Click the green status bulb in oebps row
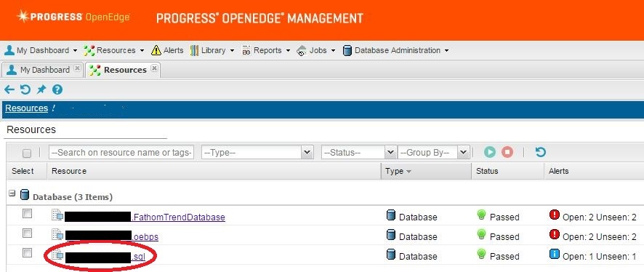Image resolution: width=644 pixels, height=272 pixels. 481,235
